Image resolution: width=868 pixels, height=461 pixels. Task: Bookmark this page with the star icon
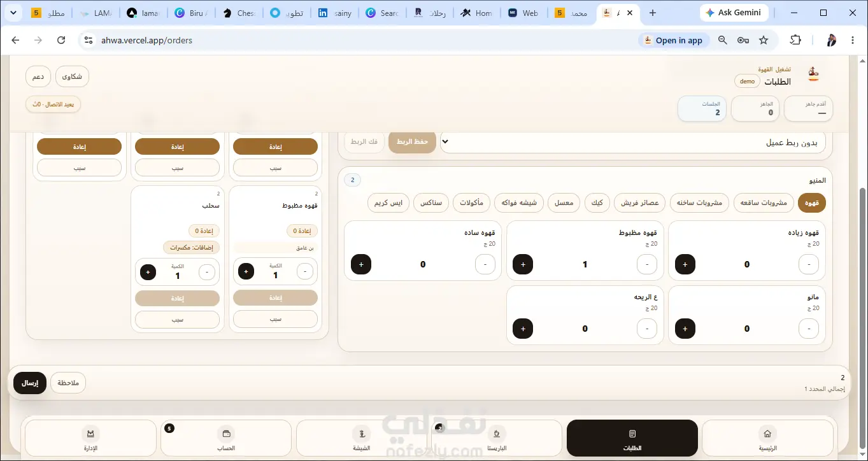pos(764,40)
